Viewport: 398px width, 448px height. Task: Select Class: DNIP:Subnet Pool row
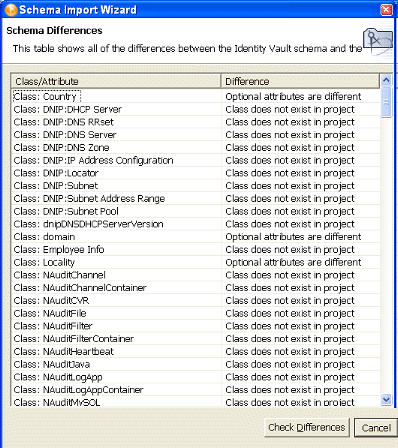tap(196, 211)
